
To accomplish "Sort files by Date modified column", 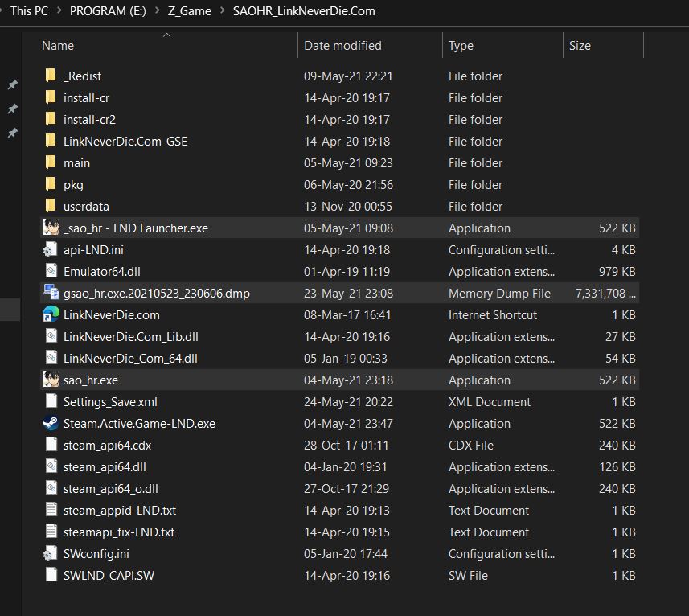I will pyautogui.click(x=342, y=46).
